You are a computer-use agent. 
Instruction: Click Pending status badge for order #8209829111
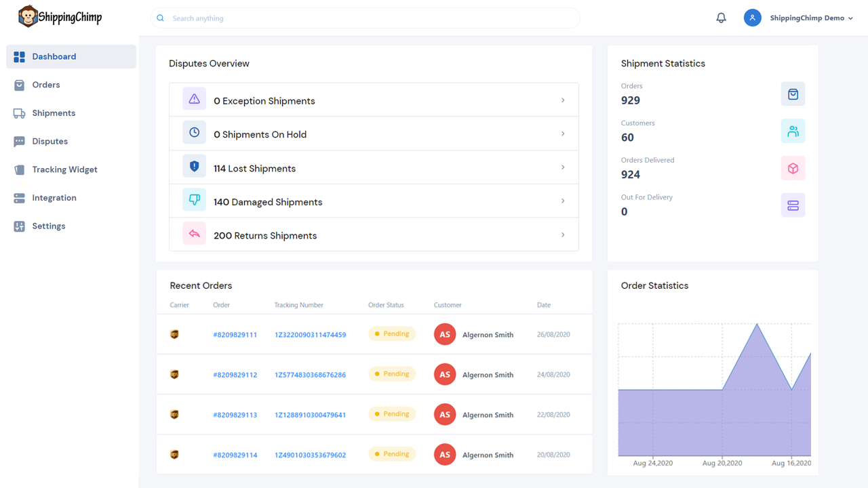pyautogui.click(x=392, y=333)
